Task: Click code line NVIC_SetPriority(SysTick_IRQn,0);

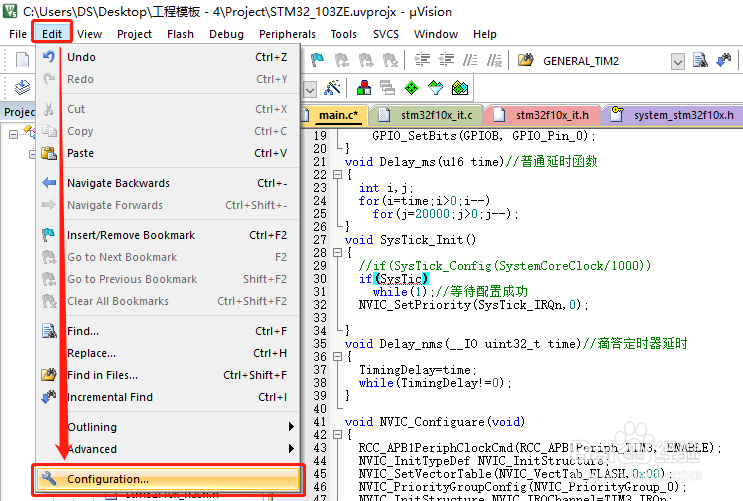Action: click(x=473, y=305)
